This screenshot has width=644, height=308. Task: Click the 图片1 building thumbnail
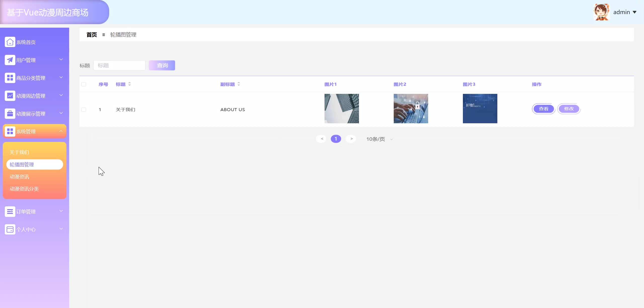point(342,108)
